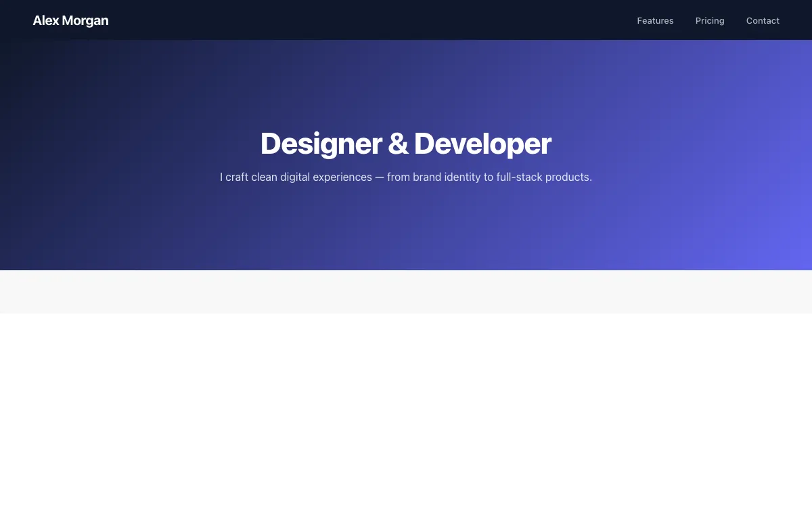Click the divider line under the gray section
This screenshot has width=812, height=508.
coord(406,313)
